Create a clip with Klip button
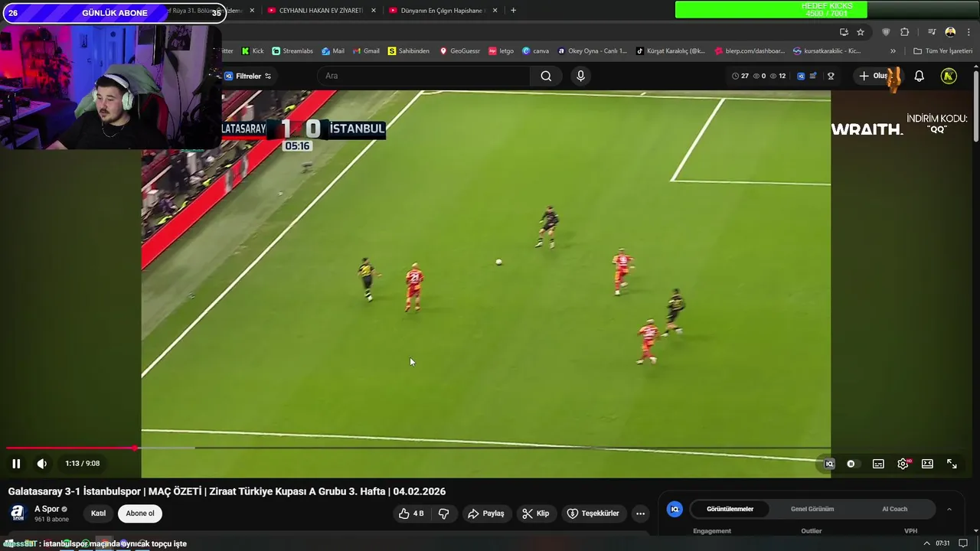This screenshot has height=551, width=980. 536,514
